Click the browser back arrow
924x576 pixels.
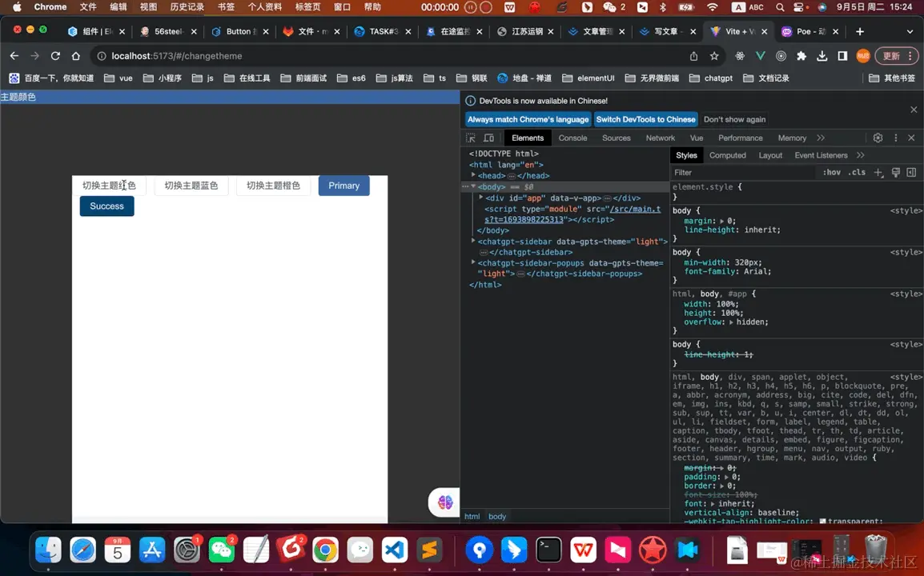[14, 56]
